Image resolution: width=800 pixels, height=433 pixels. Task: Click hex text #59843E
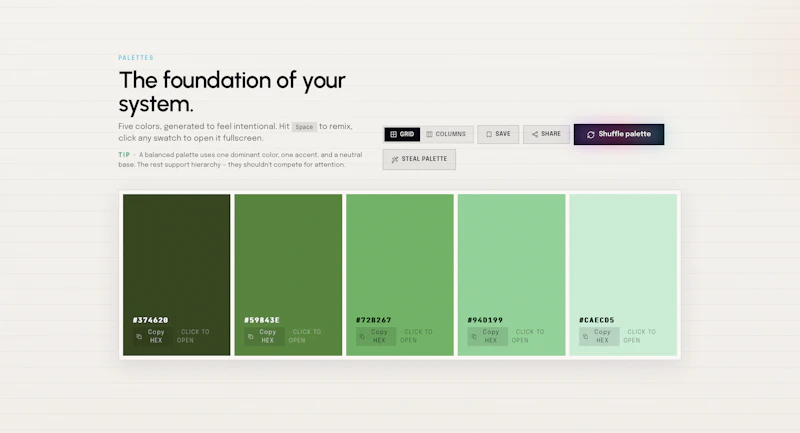click(262, 320)
